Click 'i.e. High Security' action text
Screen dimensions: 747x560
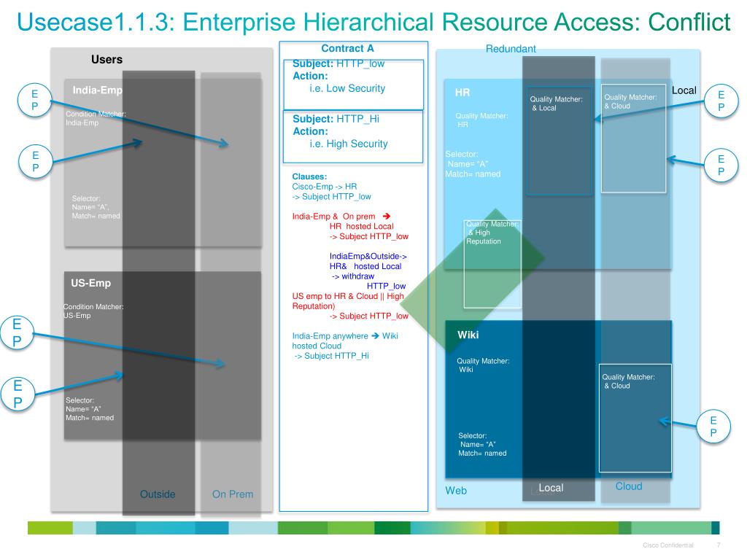[349, 144]
